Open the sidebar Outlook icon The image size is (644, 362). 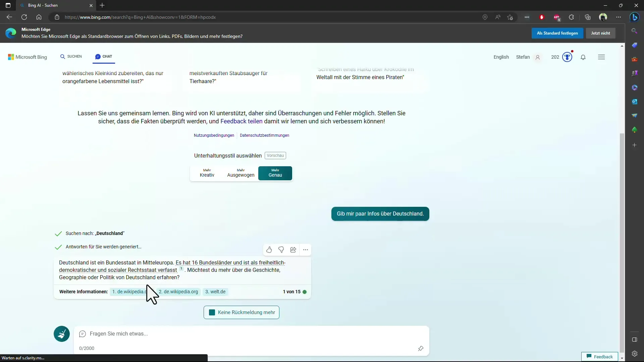[x=634, y=101]
